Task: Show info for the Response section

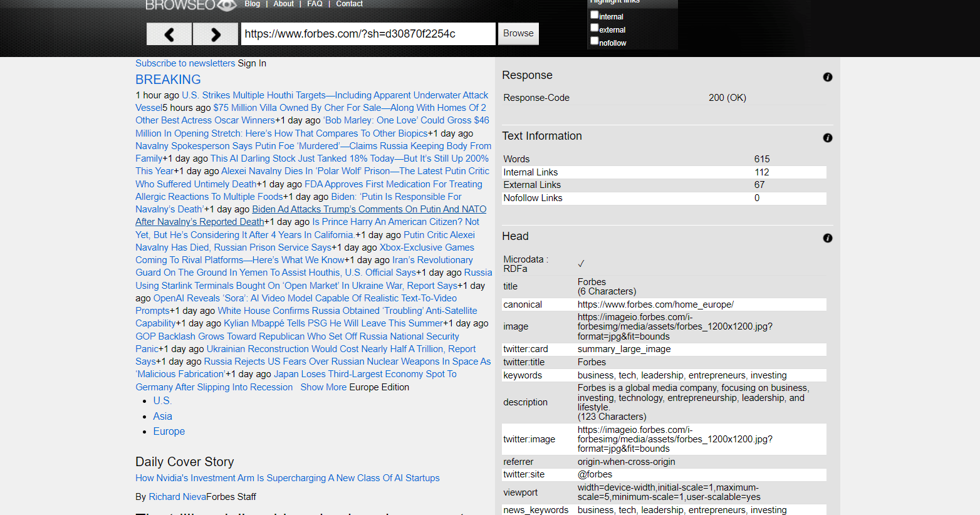Action: click(828, 77)
